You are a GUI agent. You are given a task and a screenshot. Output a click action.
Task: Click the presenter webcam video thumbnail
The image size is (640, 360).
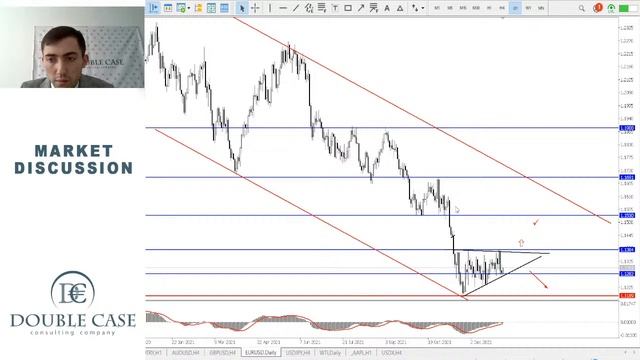72,47
